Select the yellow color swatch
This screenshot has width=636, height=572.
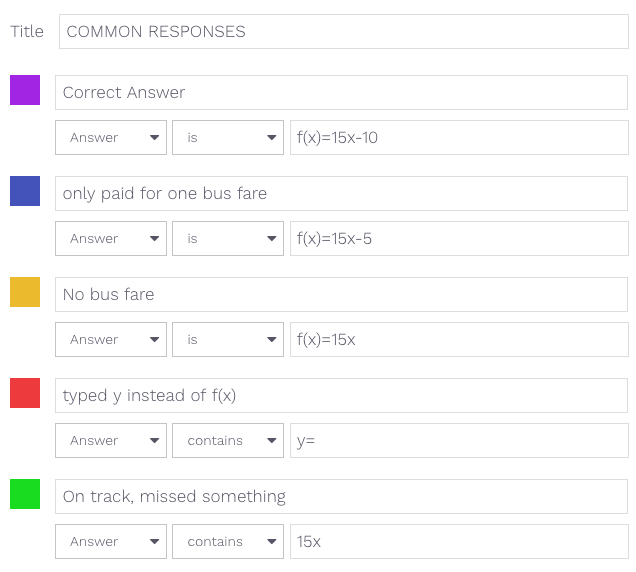click(x=25, y=292)
